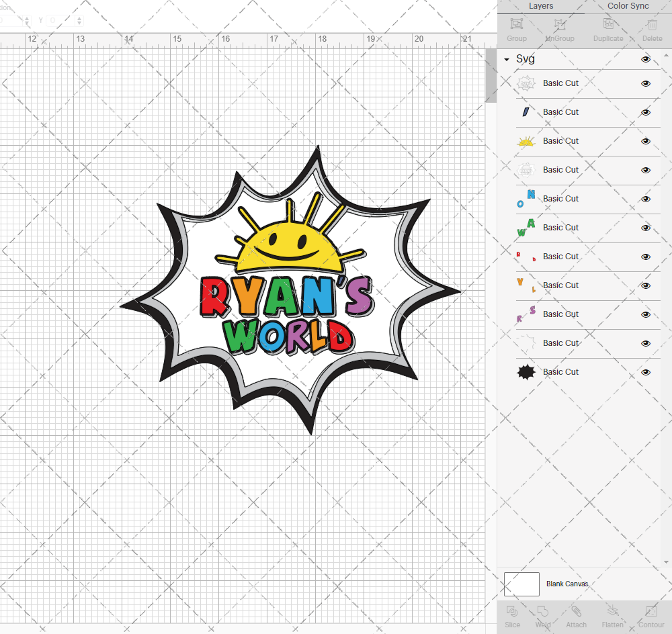Select the green W A letters layer thumbnail

coord(526,228)
